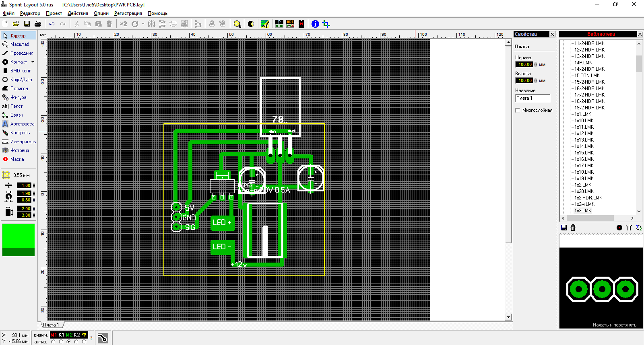The width and height of the screenshot is (644, 345).
Task: Save project with floppy disk icon
Action: click(x=27, y=24)
